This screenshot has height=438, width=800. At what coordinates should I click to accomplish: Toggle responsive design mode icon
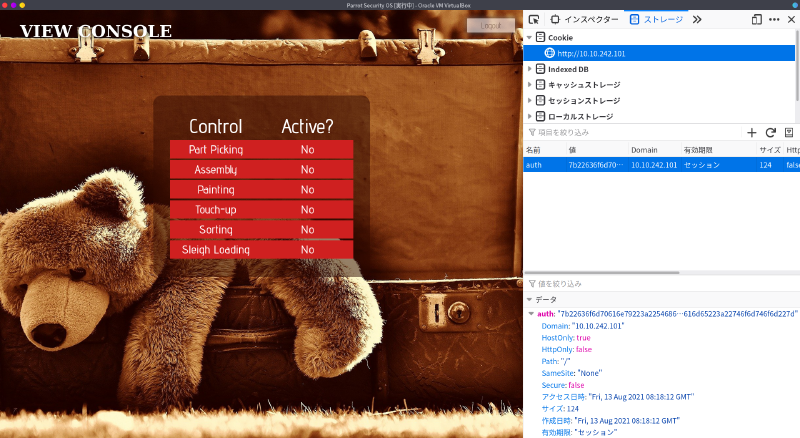click(757, 19)
